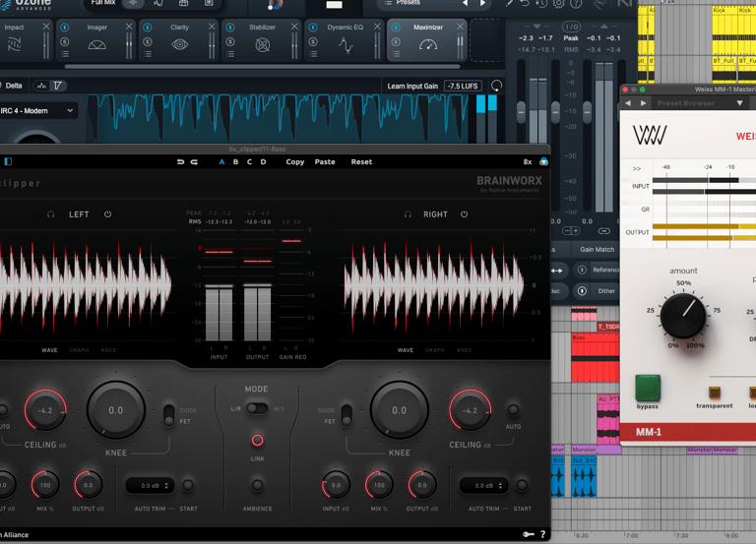The width and height of the screenshot is (756, 544).
Task: Click Copy in bx_clipper toolbar
Action: pyautogui.click(x=295, y=162)
